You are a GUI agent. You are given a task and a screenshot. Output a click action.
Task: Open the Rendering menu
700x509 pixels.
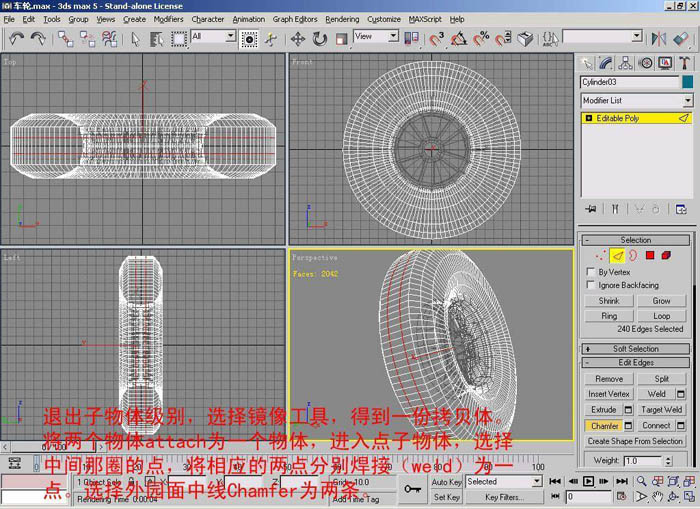[x=342, y=19]
